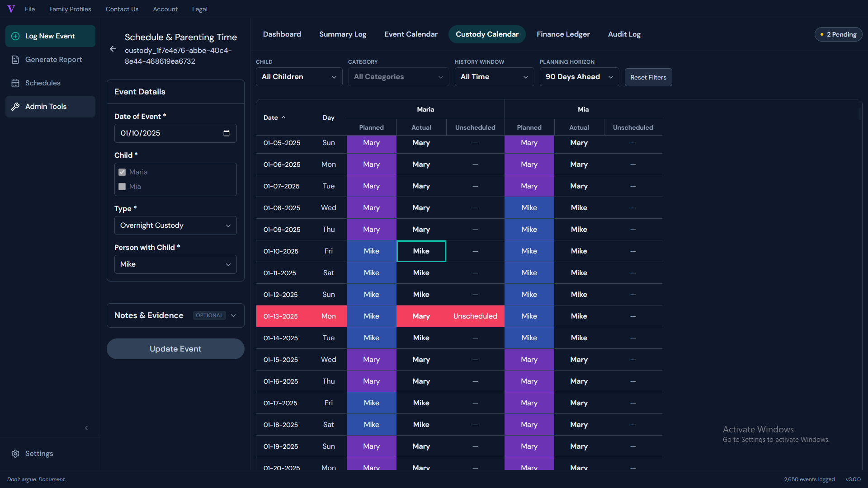This screenshot has height=488, width=868.
Task: Toggle the Maria child checkbox
Action: point(122,172)
